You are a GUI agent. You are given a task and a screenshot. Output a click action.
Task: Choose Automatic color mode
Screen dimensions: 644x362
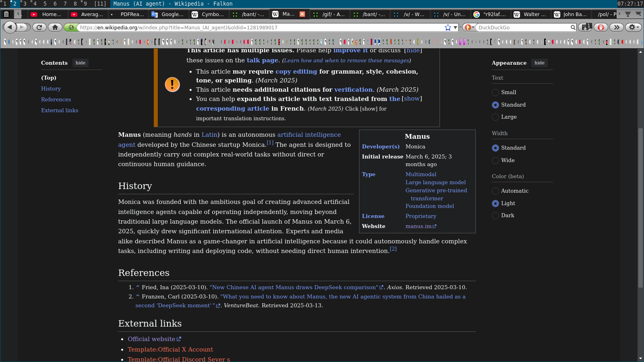[x=495, y=191]
